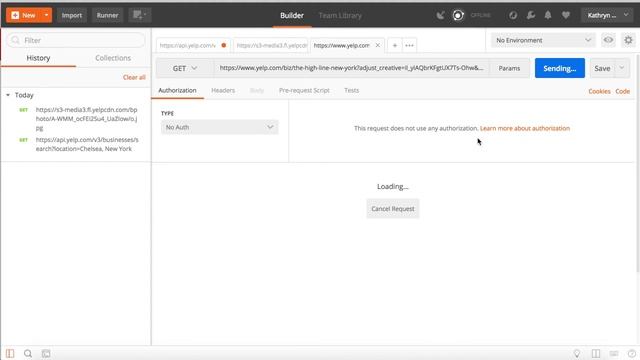Open the Runner
The image size is (640, 360).
(x=107, y=16)
